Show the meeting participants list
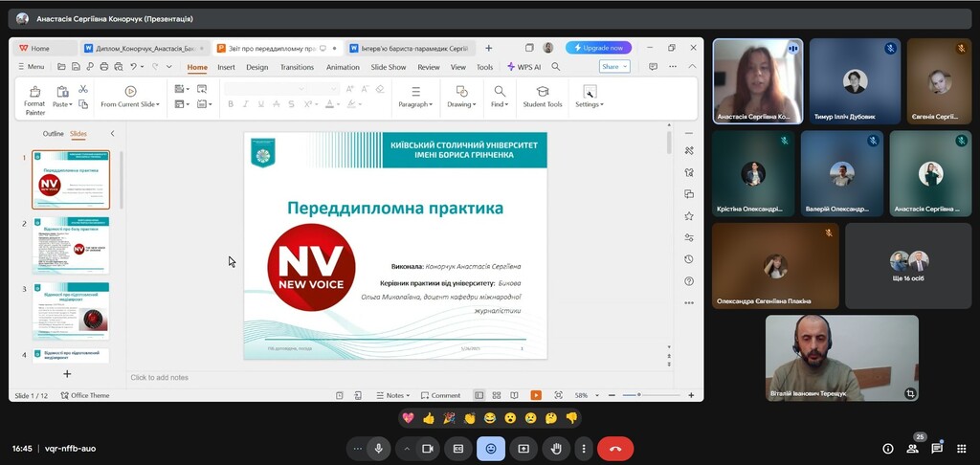980x465 pixels. point(912,448)
